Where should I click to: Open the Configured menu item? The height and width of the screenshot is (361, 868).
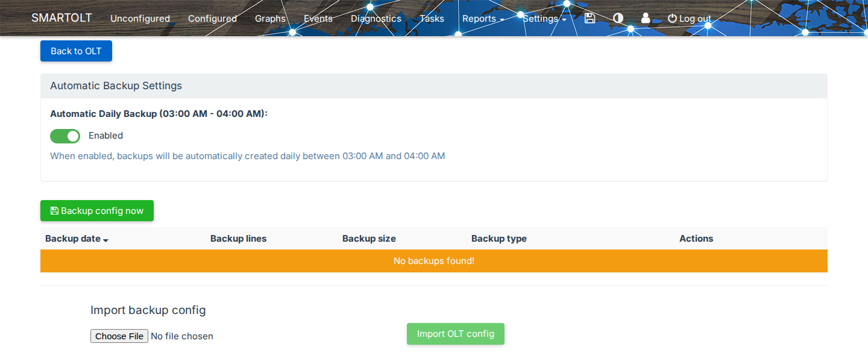pos(212,19)
